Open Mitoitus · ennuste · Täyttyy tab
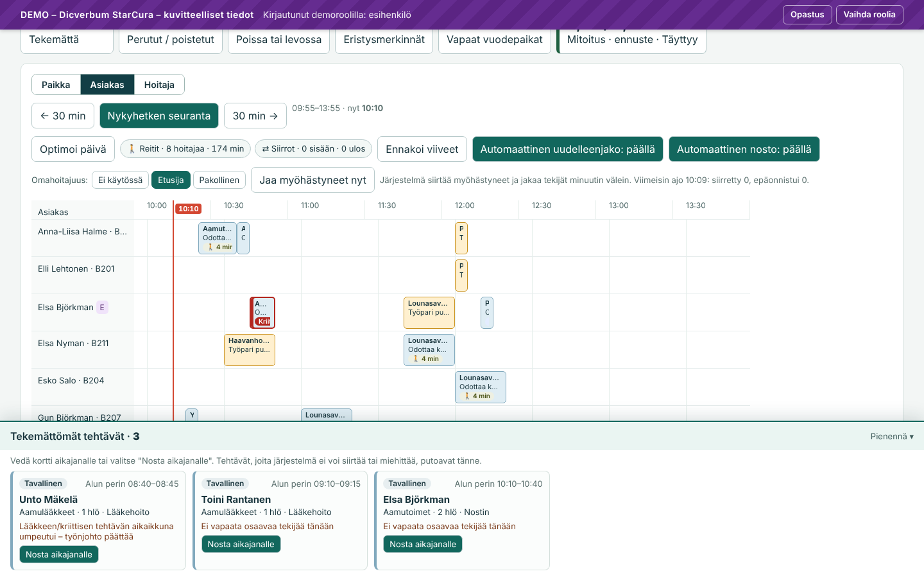The width and height of the screenshot is (924, 578). tap(632, 40)
